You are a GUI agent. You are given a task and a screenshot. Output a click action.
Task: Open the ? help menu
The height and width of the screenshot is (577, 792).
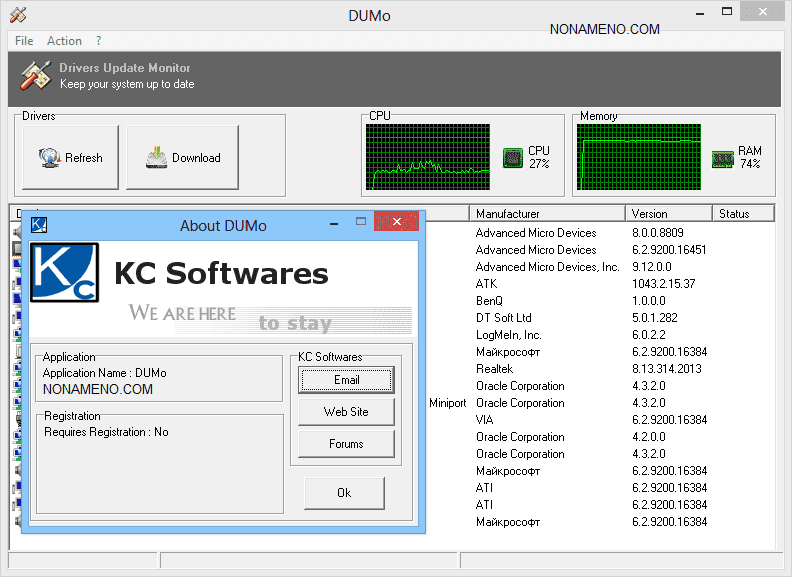point(99,41)
